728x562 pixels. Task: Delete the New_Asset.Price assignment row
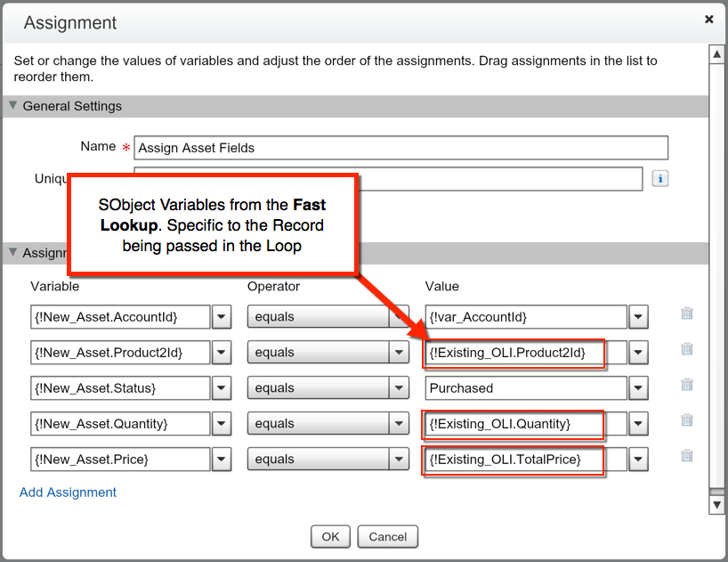[x=687, y=456]
